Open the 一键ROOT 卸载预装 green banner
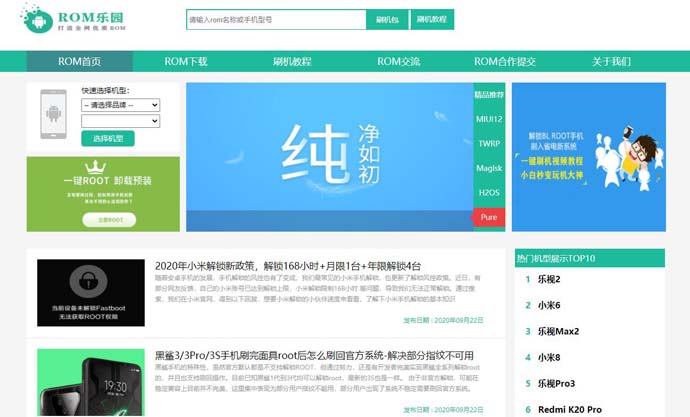Viewport: 690px width, 417px height. coord(103,194)
